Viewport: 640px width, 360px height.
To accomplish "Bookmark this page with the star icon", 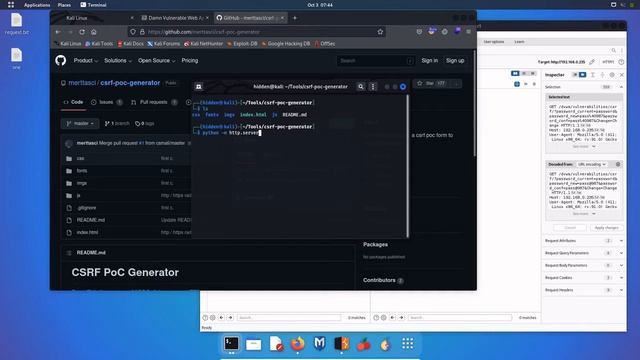I will 380,32.
